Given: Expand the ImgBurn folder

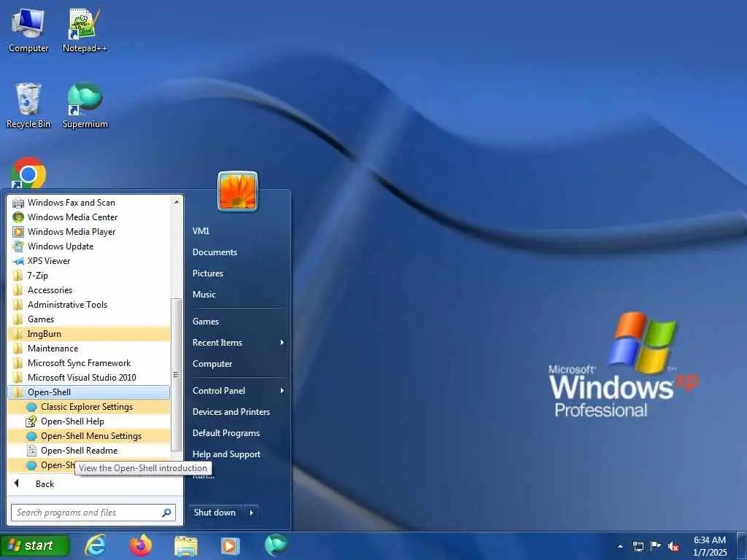Looking at the screenshot, I should 89,334.
